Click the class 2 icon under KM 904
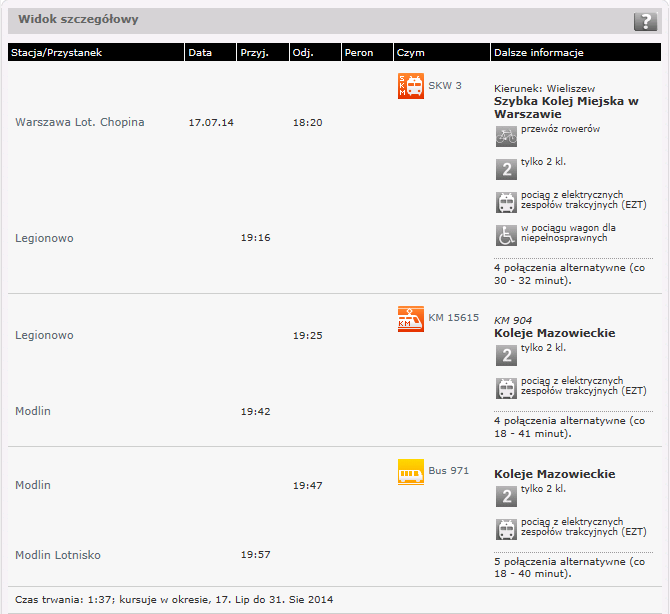The width and height of the screenshot is (670, 614). point(506,355)
